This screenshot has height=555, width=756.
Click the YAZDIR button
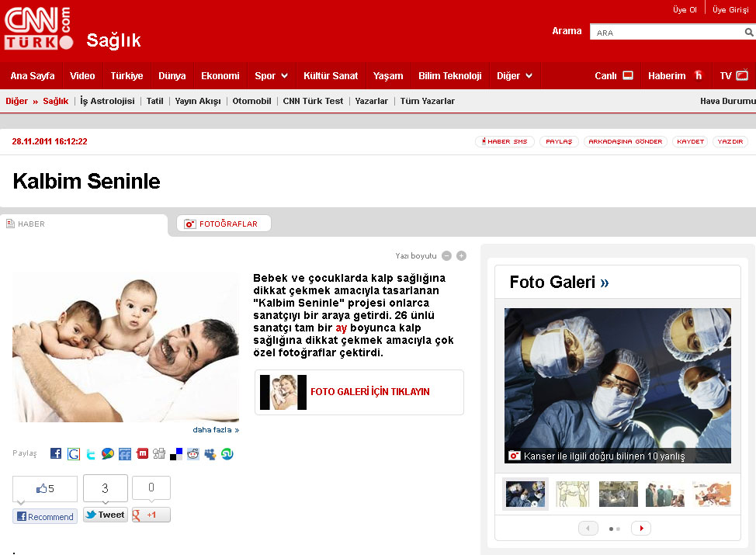tap(730, 141)
